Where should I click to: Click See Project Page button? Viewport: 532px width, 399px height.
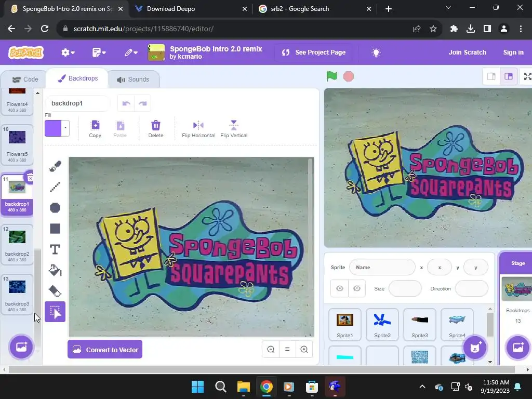313,52
